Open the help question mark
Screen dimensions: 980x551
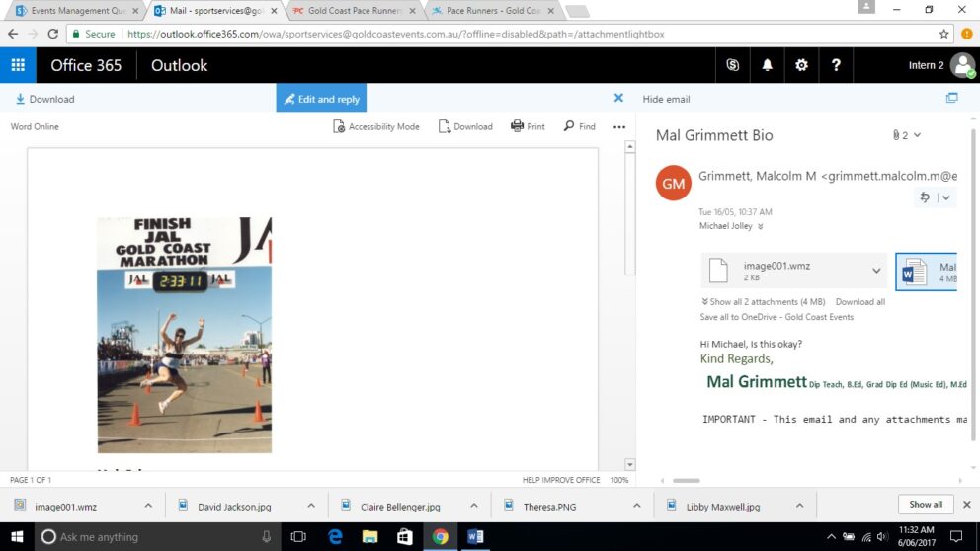pyautogui.click(x=836, y=65)
